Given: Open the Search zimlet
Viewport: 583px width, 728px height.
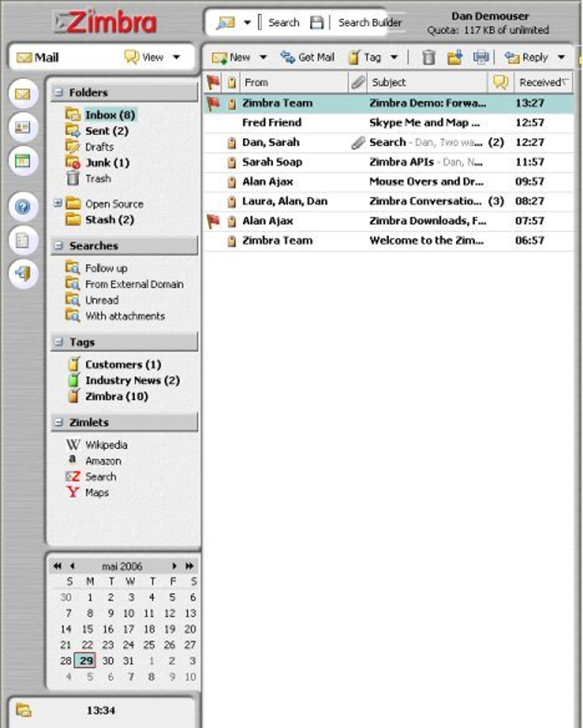Looking at the screenshot, I should pyautogui.click(x=91, y=477).
